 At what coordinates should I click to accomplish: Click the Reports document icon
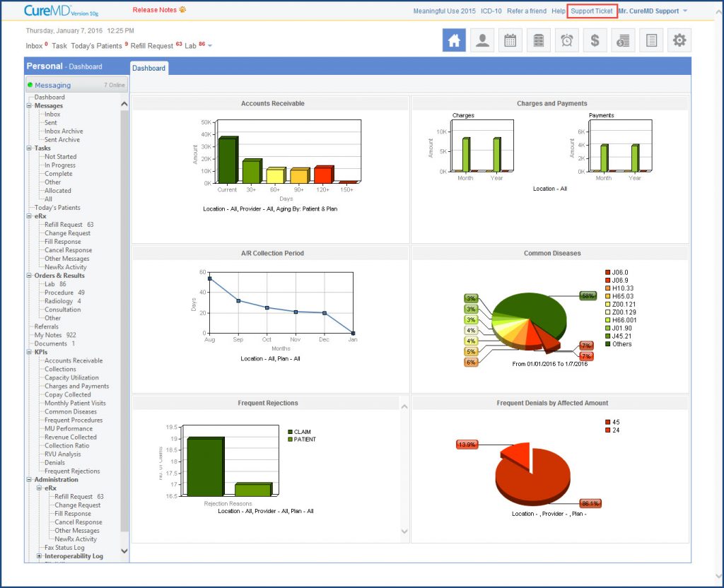coord(651,40)
